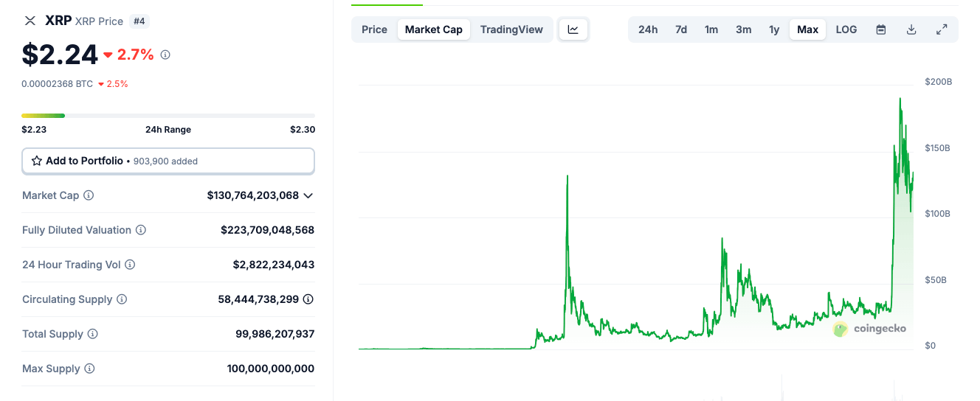Click the line chart type icon
The height and width of the screenshot is (401, 980).
573,29
